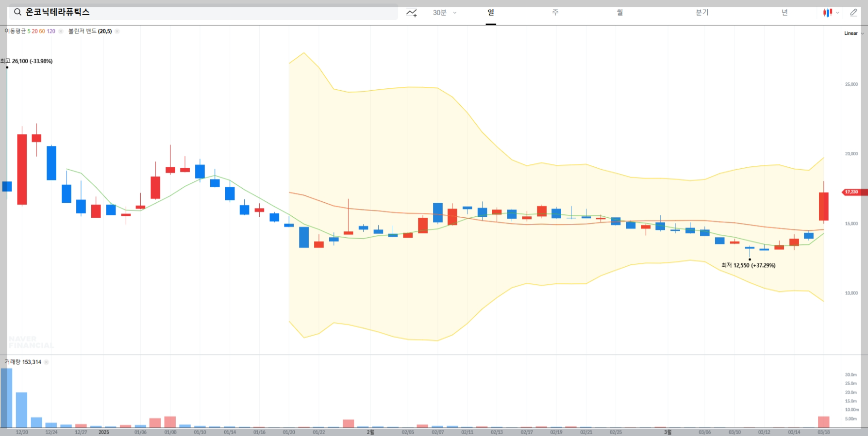868x436 pixels.
Task: Switch to the 분기 (quarterly) tab
Action: click(702, 13)
